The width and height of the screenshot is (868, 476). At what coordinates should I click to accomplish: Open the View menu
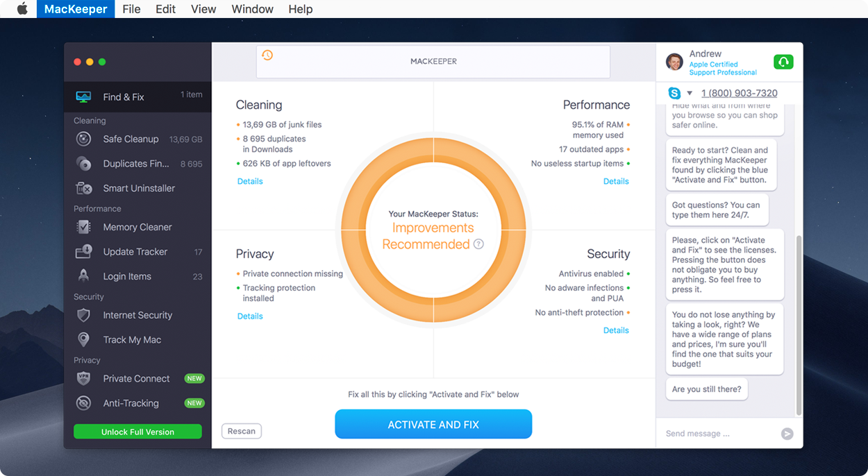click(203, 9)
